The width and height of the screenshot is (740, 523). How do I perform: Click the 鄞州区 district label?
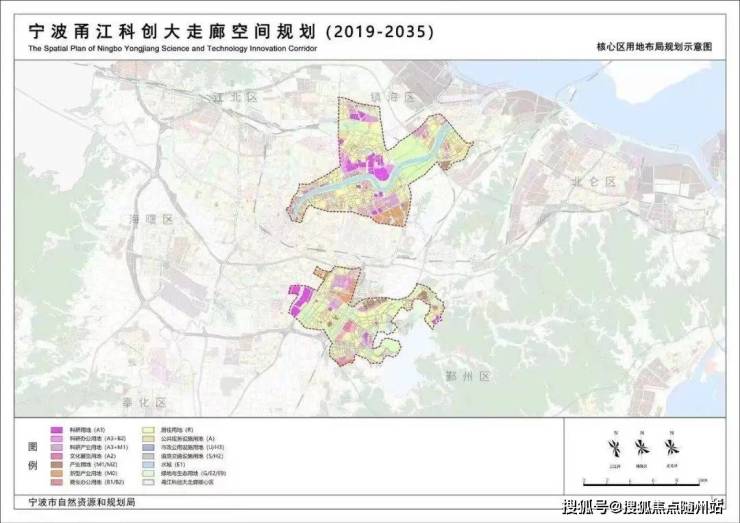pos(468,376)
